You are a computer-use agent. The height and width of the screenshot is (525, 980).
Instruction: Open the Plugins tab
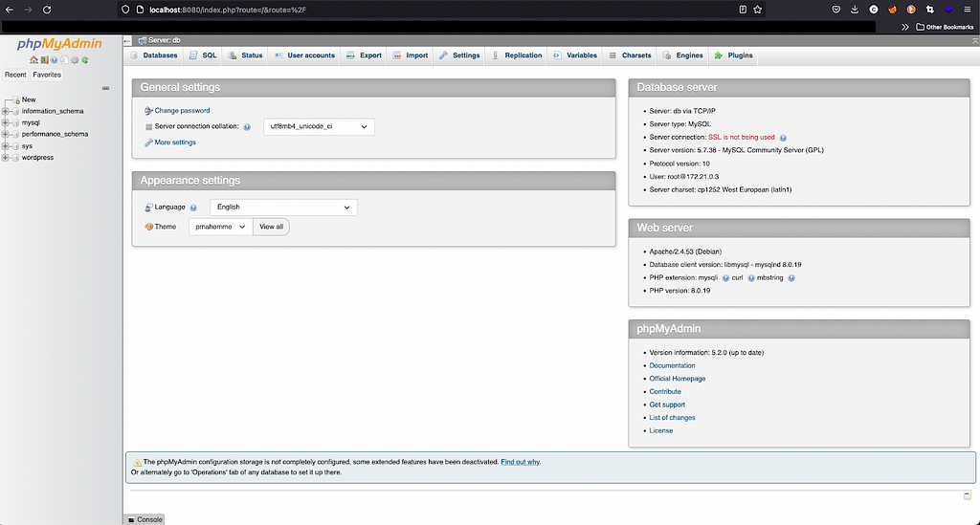coord(734,55)
